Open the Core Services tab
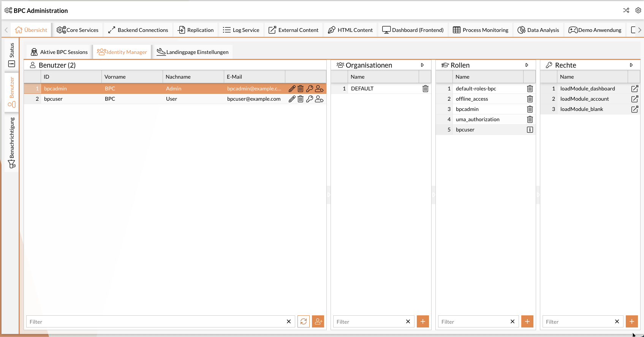This screenshot has width=644, height=337. (78, 30)
